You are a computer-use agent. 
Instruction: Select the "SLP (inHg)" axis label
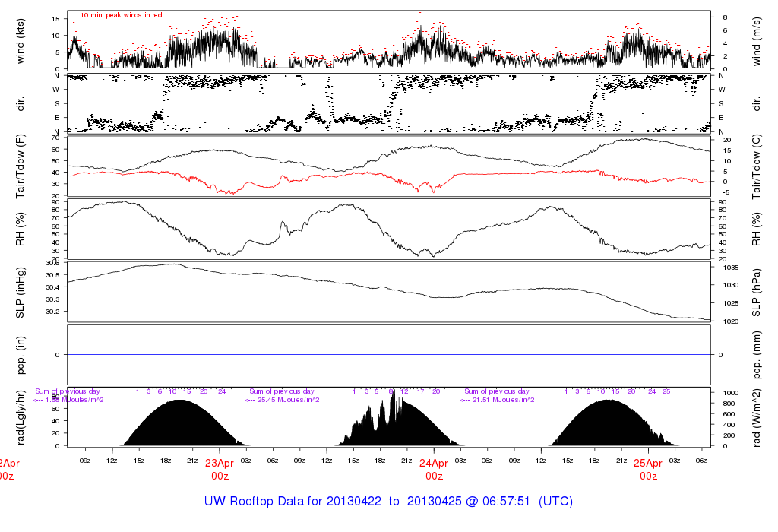[21, 293]
